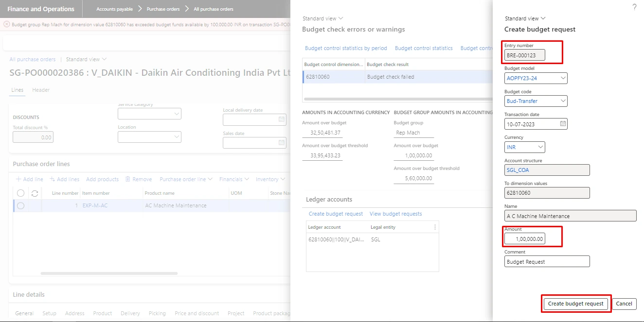Select all rows using header circle checkbox
The width and height of the screenshot is (644, 322).
coord(20,193)
